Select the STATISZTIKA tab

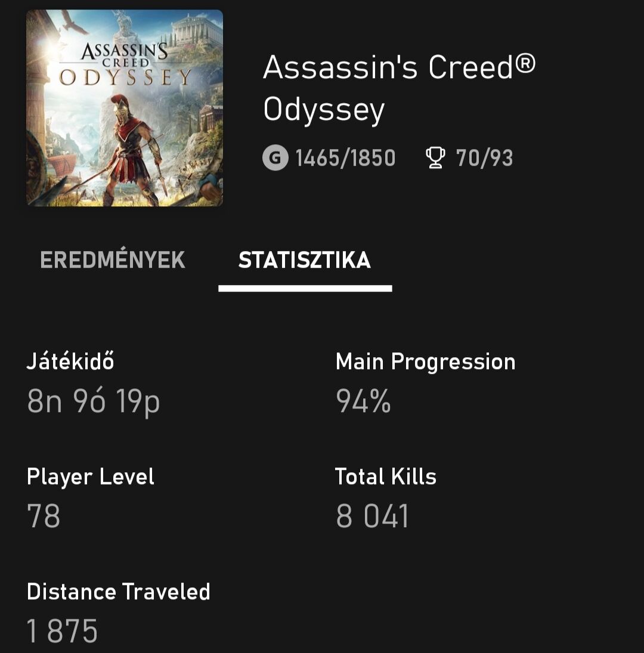click(305, 261)
